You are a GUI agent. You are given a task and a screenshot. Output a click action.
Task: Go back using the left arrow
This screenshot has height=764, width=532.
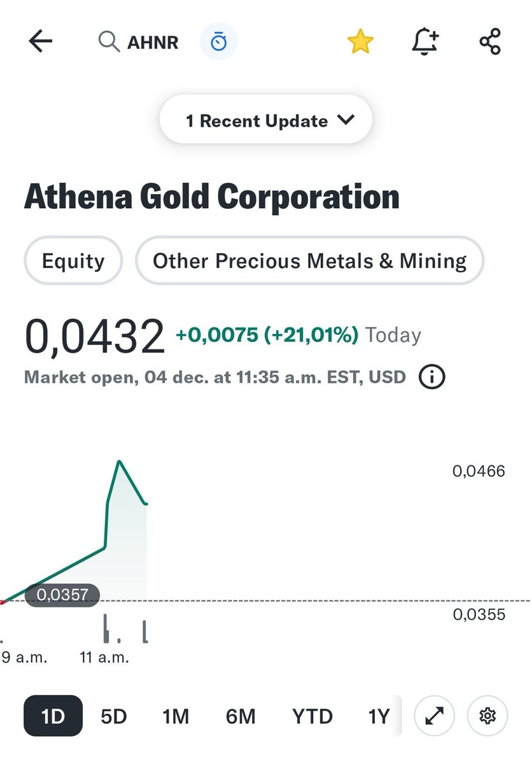pos(40,43)
